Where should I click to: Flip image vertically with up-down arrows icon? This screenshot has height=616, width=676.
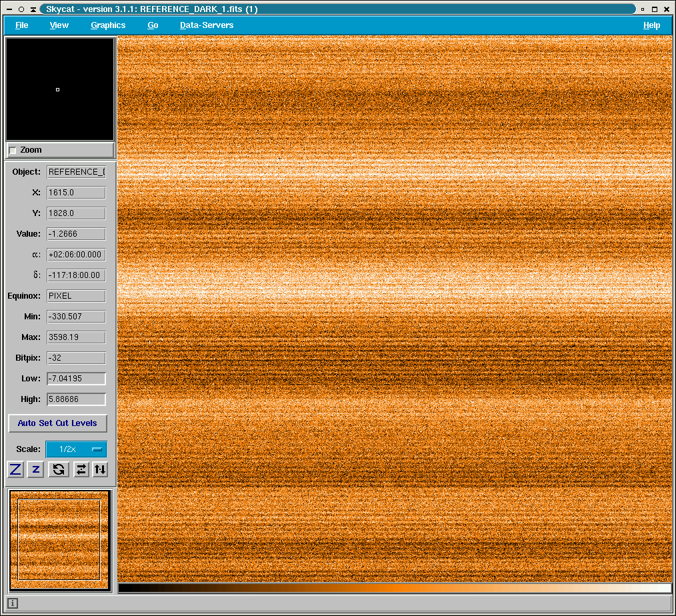(x=100, y=469)
